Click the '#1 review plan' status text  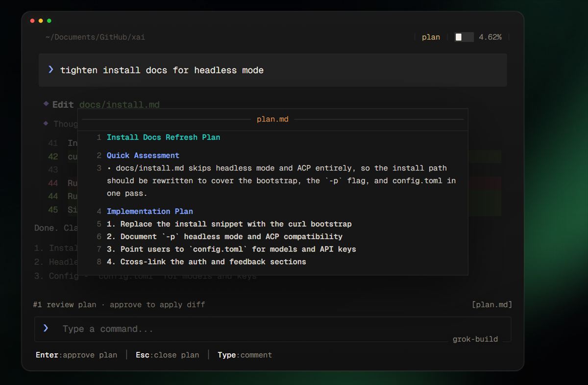pos(119,305)
